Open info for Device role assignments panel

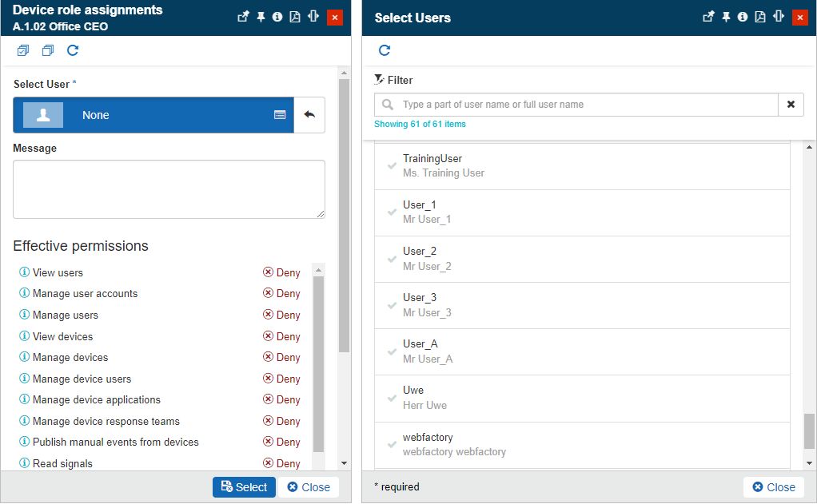point(277,17)
